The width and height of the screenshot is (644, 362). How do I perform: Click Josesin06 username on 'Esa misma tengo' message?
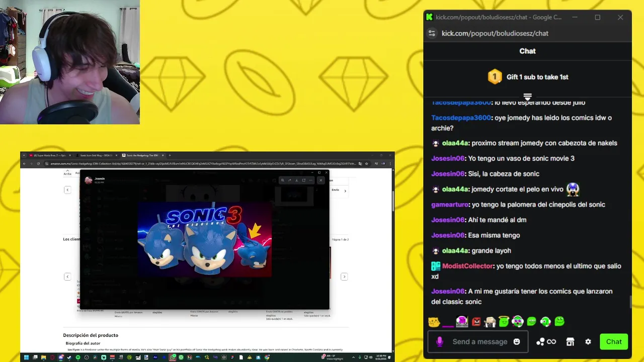click(448, 235)
